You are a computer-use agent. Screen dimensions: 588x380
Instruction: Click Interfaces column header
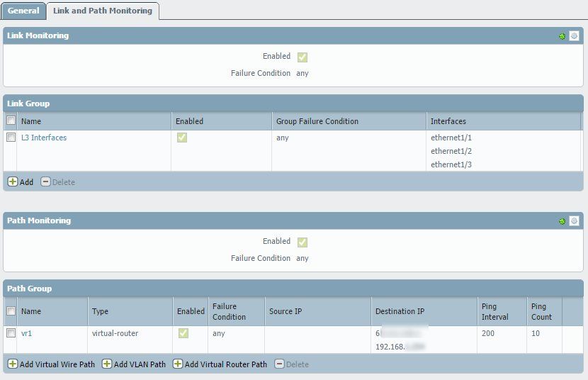[x=504, y=121]
